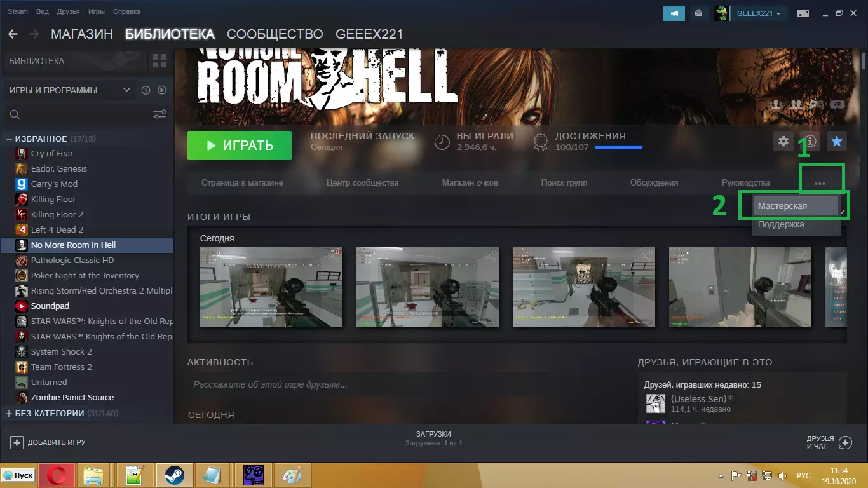This screenshot has height=488, width=868.
Task: Open the GEEEX221 account dropdown
Action: [x=759, y=13]
